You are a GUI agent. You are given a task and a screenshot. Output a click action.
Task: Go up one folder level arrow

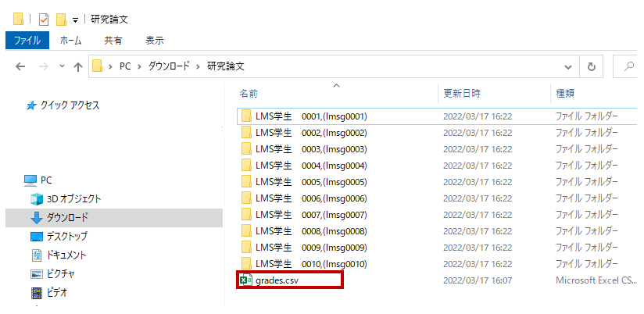coord(77,66)
